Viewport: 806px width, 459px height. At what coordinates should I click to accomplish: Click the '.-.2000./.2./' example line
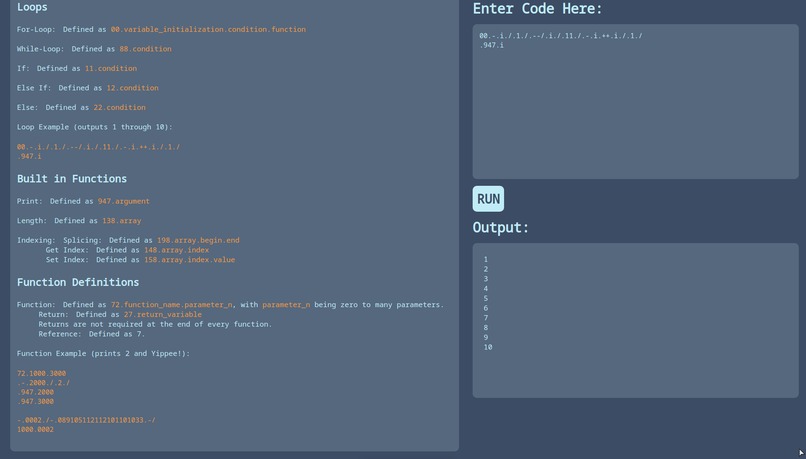[44, 382]
